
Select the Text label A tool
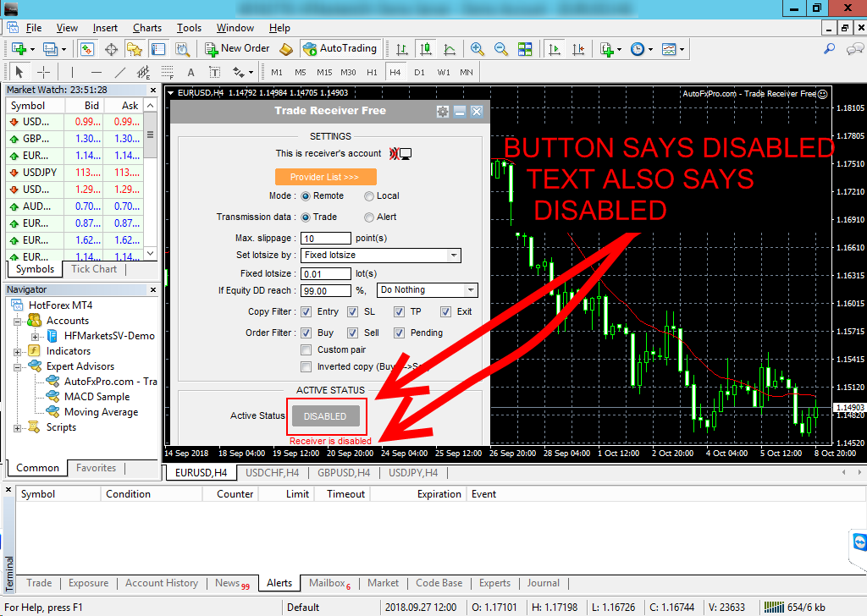[x=191, y=72]
